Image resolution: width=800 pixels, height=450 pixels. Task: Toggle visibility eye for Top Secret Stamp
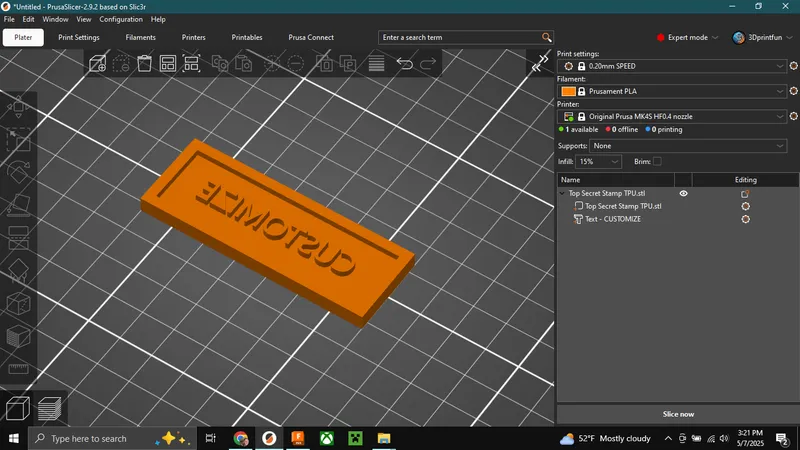click(683, 193)
